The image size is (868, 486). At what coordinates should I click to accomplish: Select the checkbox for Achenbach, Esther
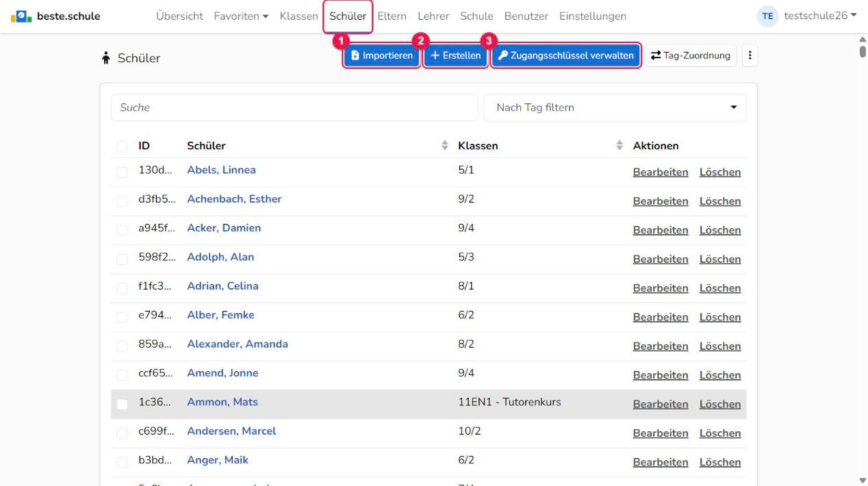[x=122, y=201]
